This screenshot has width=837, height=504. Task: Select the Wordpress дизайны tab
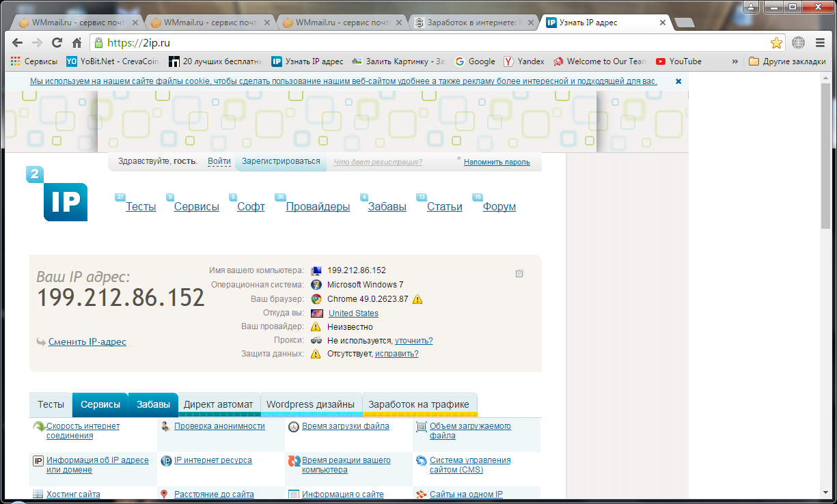pyautogui.click(x=310, y=405)
